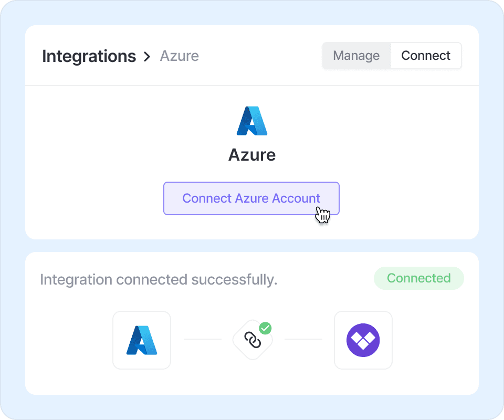The image size is (504, 420).
Task: Click the chain link icon between the logos
Action: [x=253, y=341]
